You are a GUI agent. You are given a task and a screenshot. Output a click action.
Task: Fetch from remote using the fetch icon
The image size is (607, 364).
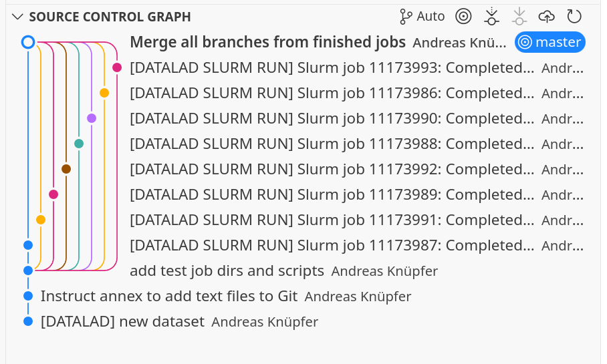tap(492, 17)
